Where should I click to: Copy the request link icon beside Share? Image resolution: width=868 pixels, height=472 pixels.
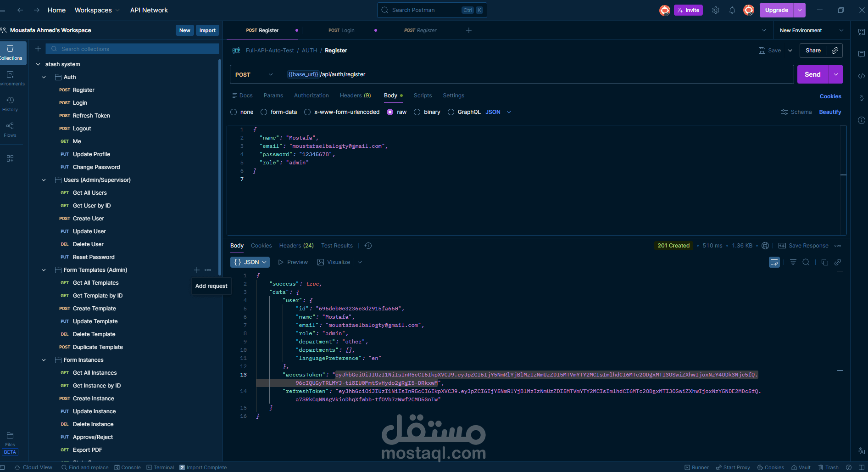coord(835,51)
